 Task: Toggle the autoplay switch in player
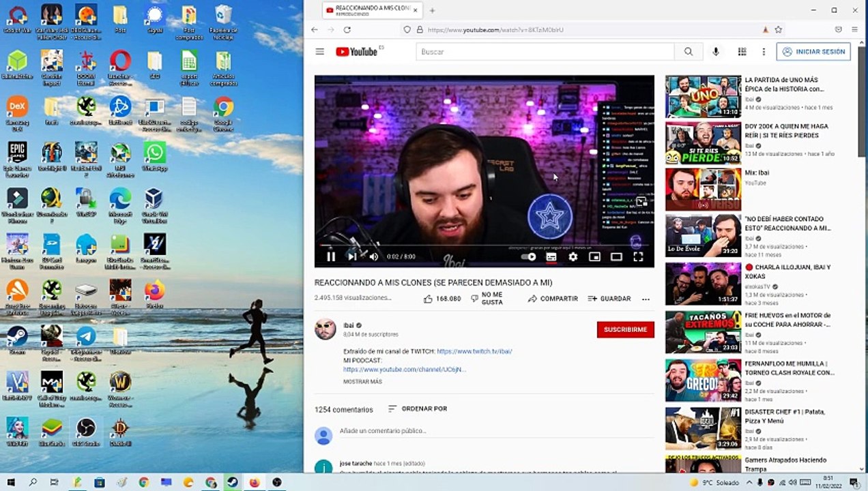[x=529, y=257]
